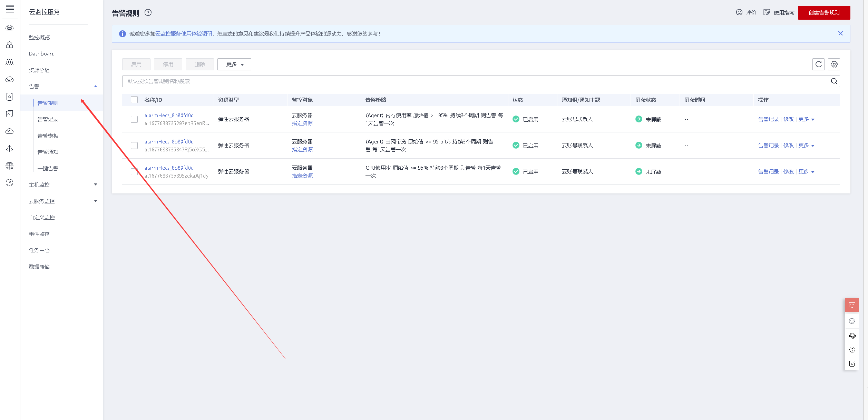The image size is (868, 420).
Task: Check the first alarmHecs_8b80fd0d row checkbox
Action: [134, 119]
